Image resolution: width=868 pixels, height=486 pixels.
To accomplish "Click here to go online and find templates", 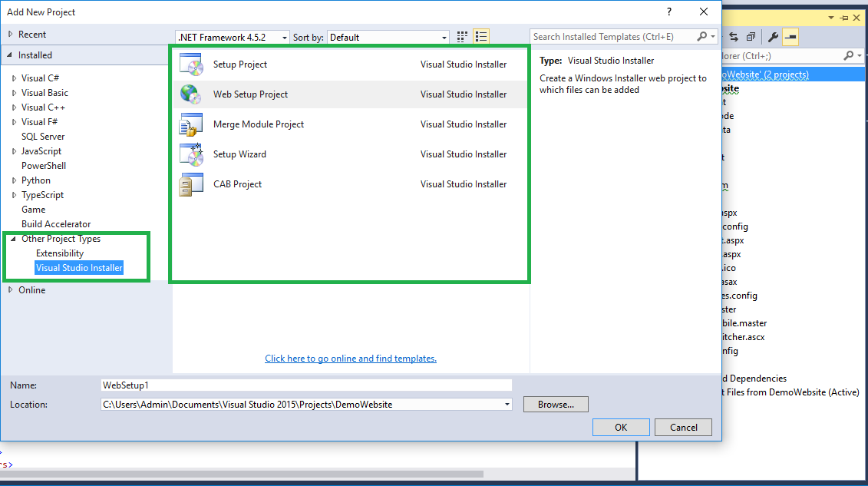I will tap(350, 358).
